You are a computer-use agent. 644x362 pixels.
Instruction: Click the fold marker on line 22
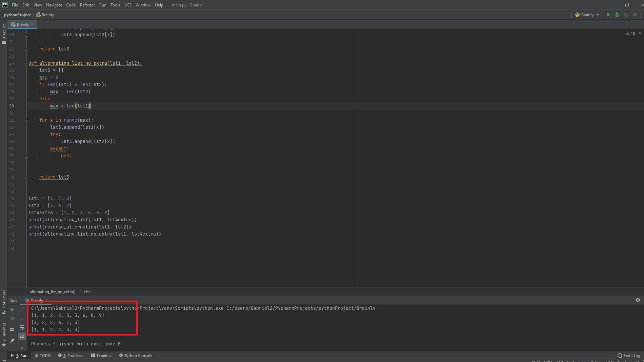[26, 49]
